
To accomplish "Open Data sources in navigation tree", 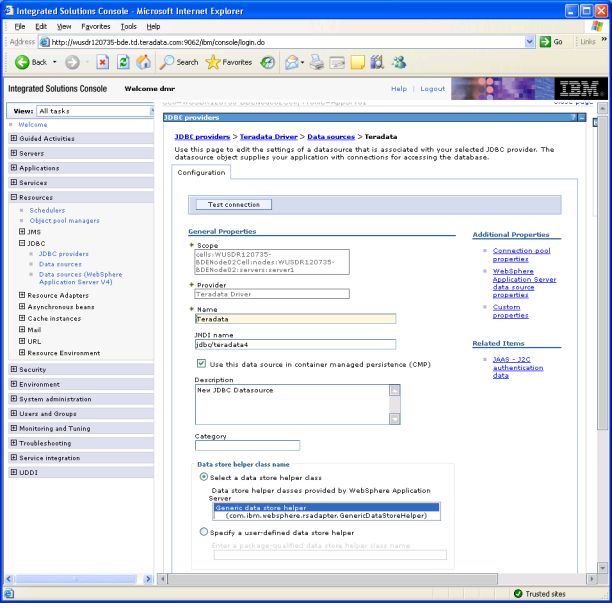I will pos(60,264).
